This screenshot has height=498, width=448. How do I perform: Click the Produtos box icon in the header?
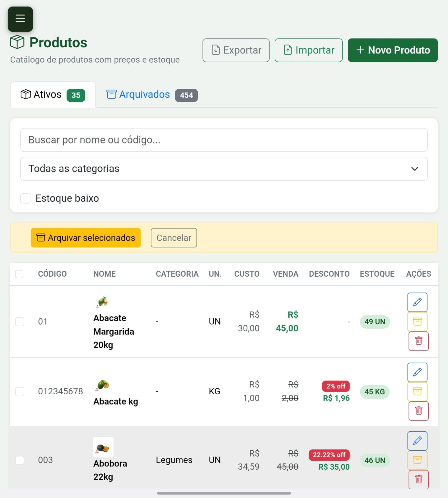[x=17, y=42]
